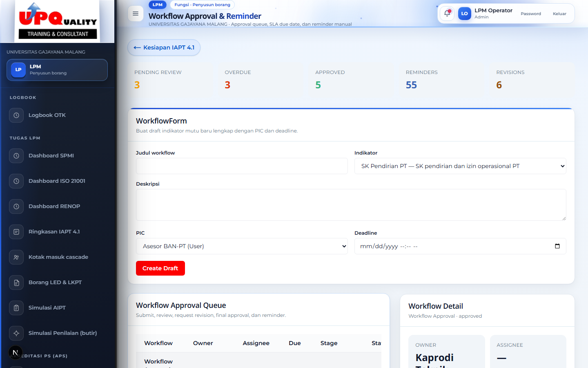Image resolution: width=588 pixels, height=368 pixels.
Task: Expand the PIC dropdown
Action: tap(242, 246)
